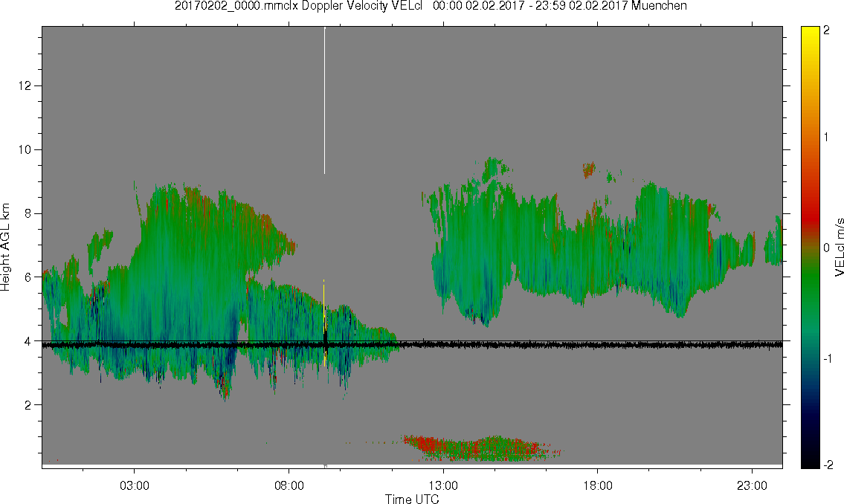Click the 'Height AGL km' y-axis label
Screen dimensions: 844x504
(5, 247)
